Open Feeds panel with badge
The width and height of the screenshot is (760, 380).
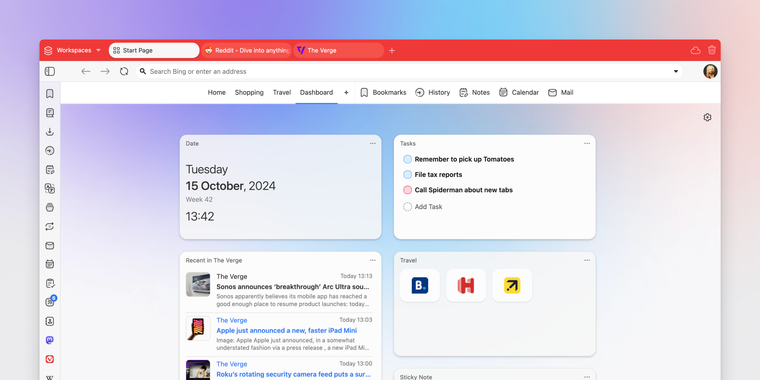(x=50, y=301)
